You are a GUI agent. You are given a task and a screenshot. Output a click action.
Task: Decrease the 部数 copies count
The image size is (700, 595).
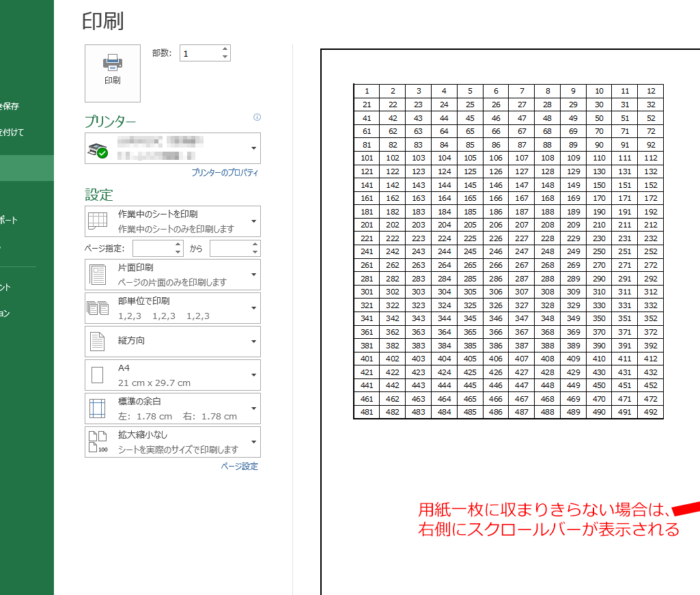point(225,57)
